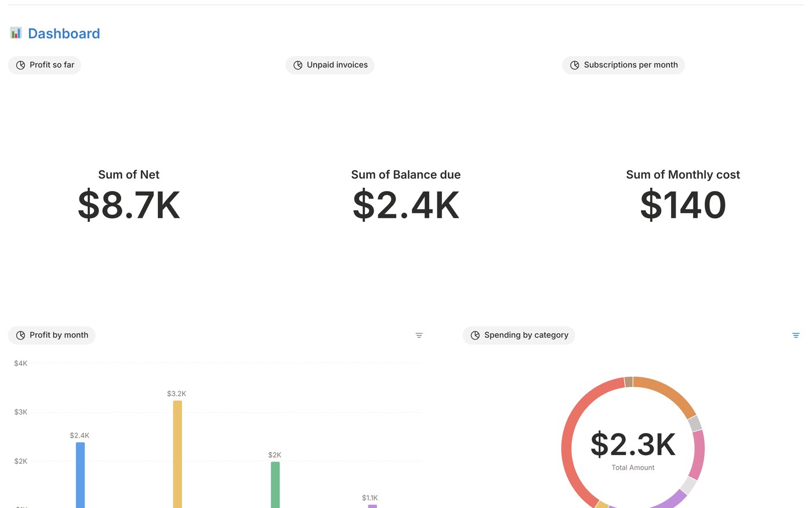The width and height of the screenshot is (812, 508).
Task: Click the Sum of Monthly cost label
Action: (683, 175)
